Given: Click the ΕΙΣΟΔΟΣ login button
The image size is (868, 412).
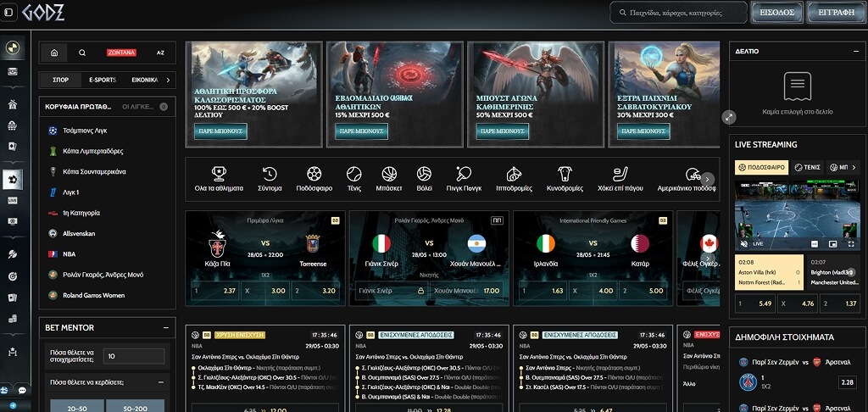Looking at the screenshot, I should tap(776, 12).
